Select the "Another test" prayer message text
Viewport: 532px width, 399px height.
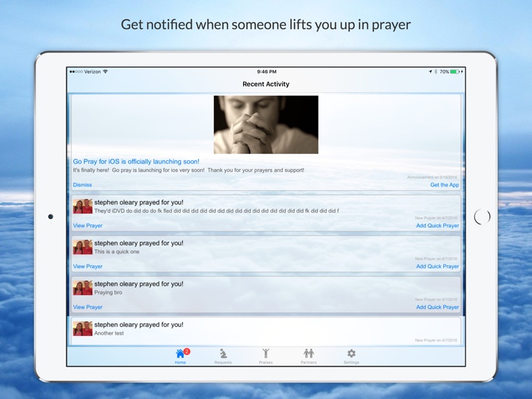(109, 333)
